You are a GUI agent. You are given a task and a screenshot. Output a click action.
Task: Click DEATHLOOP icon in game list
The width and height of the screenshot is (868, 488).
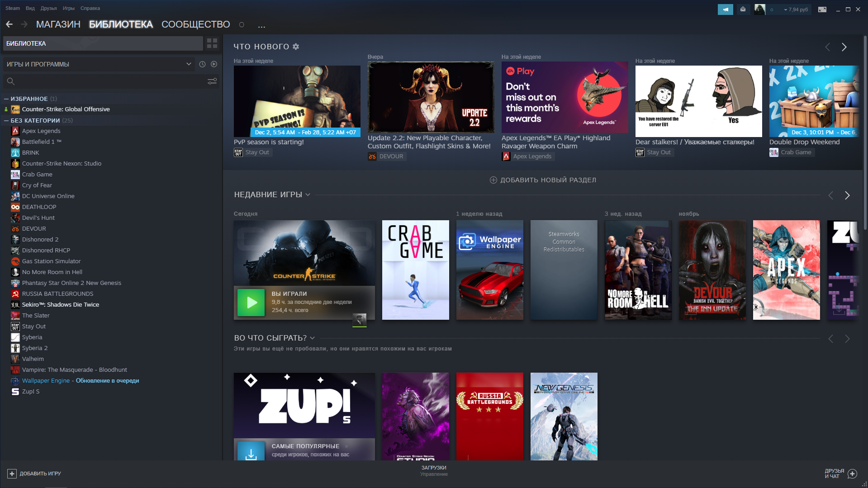coord(15,207)
